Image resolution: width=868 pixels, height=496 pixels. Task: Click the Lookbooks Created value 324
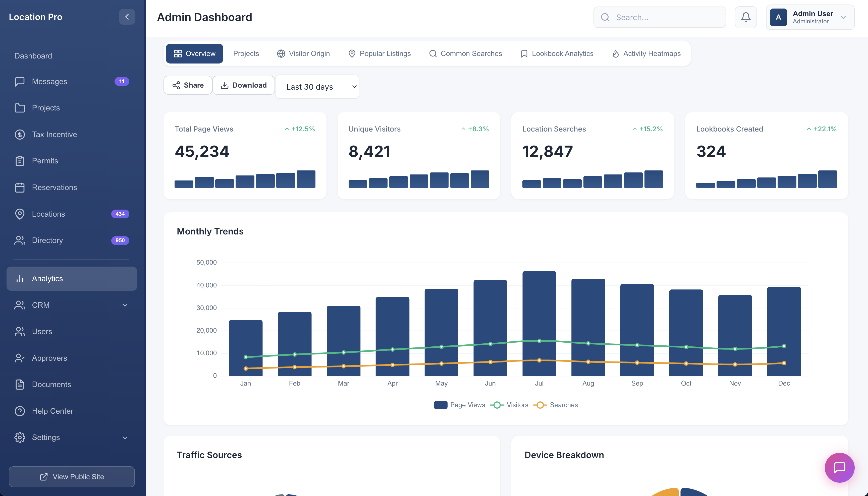point(711,152)
